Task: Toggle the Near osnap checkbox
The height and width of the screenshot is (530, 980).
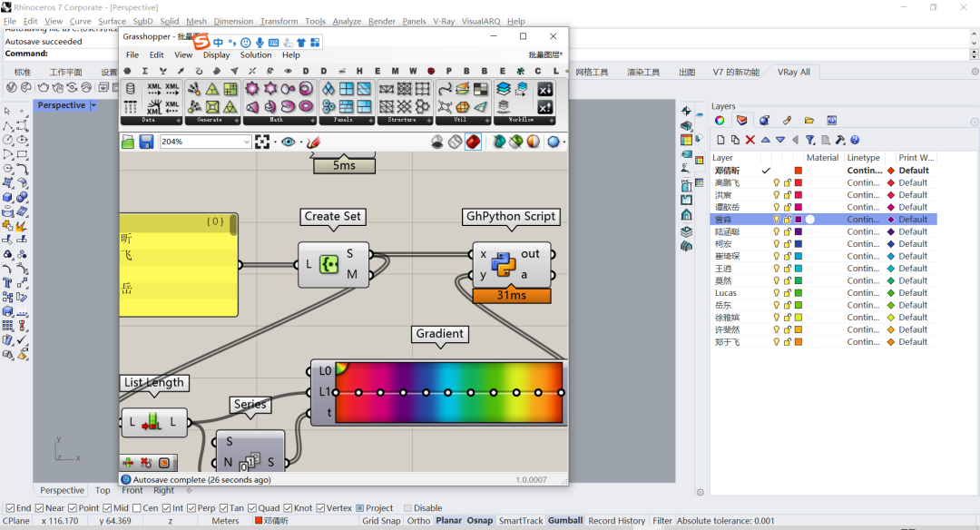Action: [x=39, y=508]
